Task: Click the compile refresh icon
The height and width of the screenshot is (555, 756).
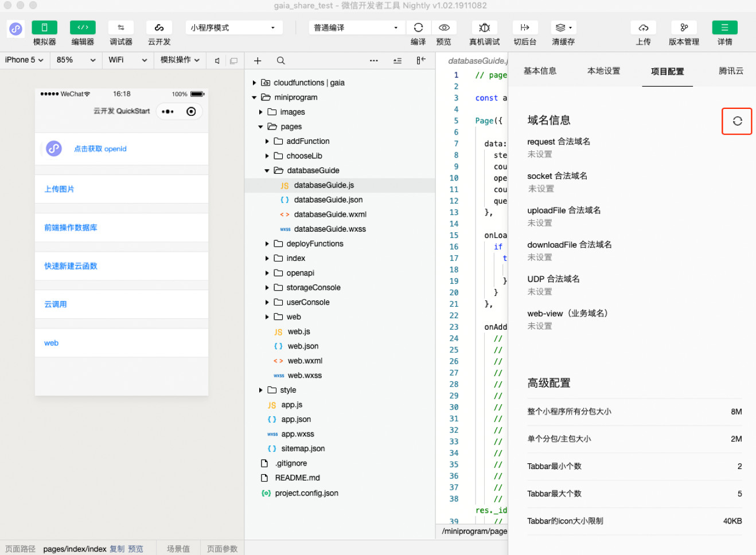Action: (418, 28)
